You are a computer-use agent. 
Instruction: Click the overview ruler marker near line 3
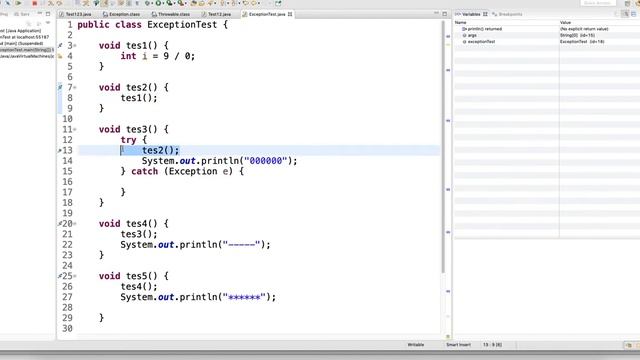[x=448, y=36]
